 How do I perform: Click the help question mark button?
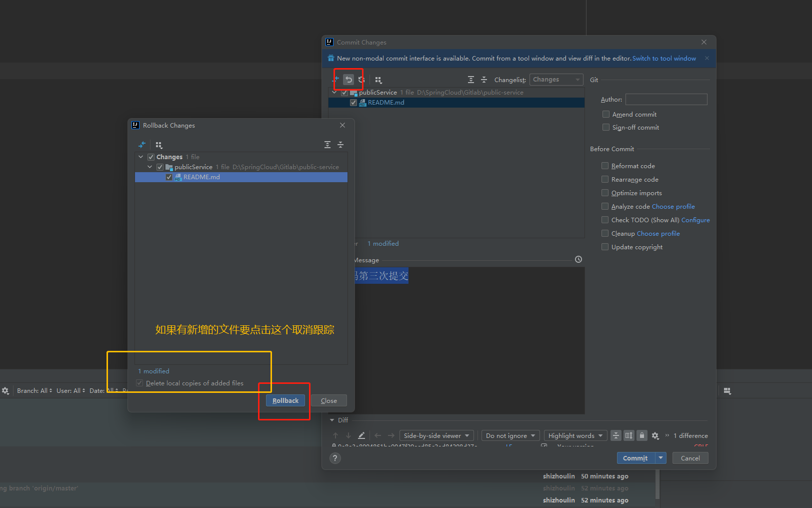click(335, 458)
